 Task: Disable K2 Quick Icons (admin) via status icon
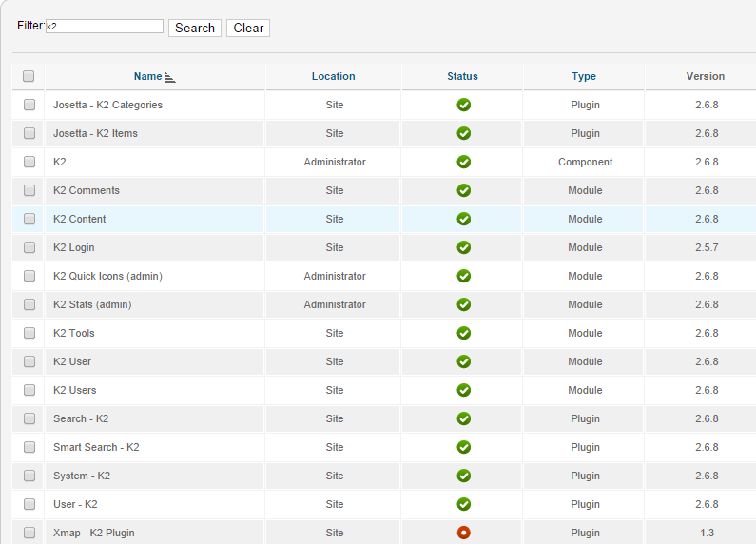(x=463, y=276)
